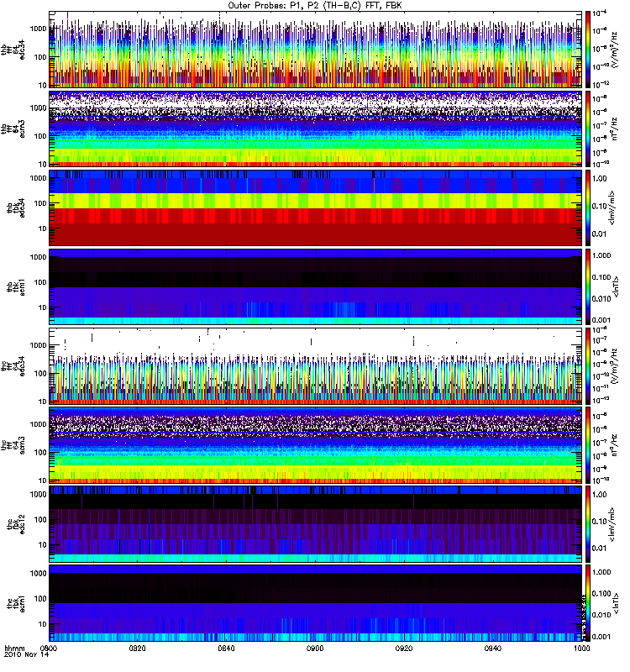This screenshot has height=672, width=630.
Task: Click the color bar beside thc fbk edc12 panel
Action: pyautogui.click(x=588, y=523)
